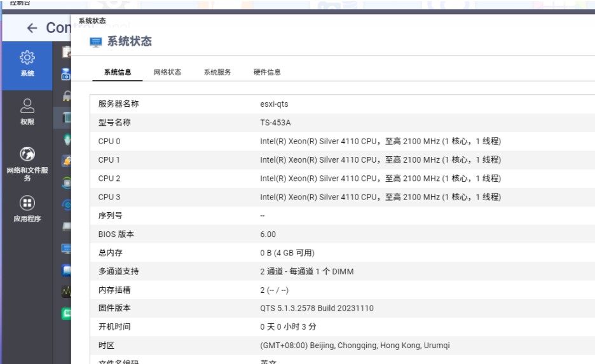Open the green circular firmware update icon
The image size is (595, 364).
click(66, 183)
